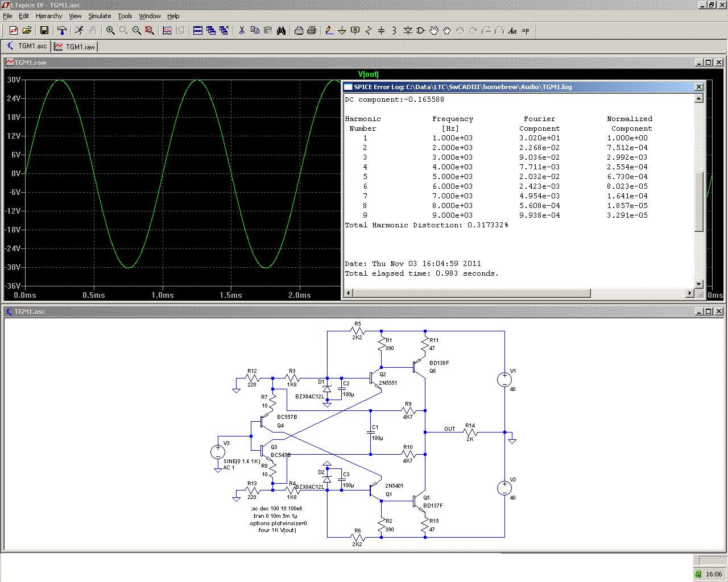This screenshot has height=582, width=728.
Task: Click the Total Harmonic Distortion line
Action: 427,225
